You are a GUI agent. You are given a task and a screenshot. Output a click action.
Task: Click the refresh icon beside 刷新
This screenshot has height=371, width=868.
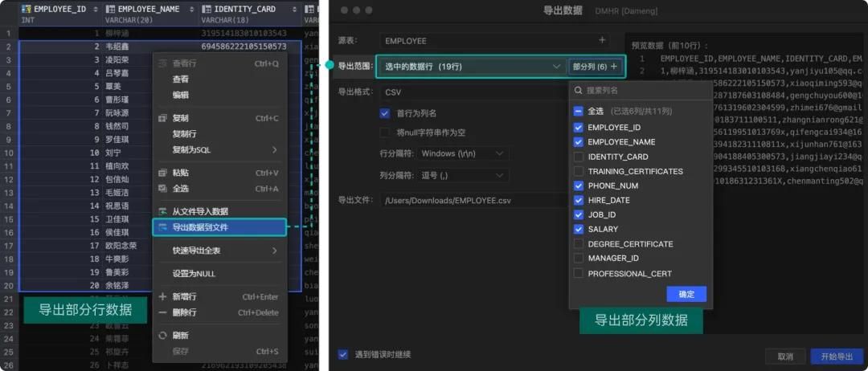click(162, 335)
